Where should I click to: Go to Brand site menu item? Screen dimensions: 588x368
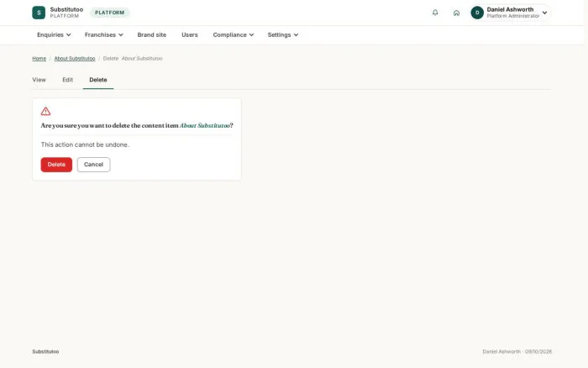click(151, 35)
